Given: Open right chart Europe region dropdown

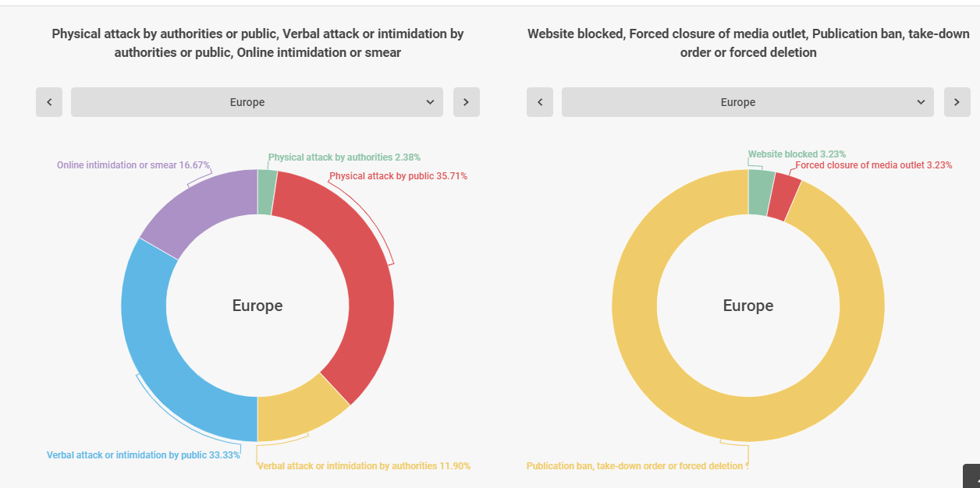Looking at the screenshot, I should click(747, 102).
